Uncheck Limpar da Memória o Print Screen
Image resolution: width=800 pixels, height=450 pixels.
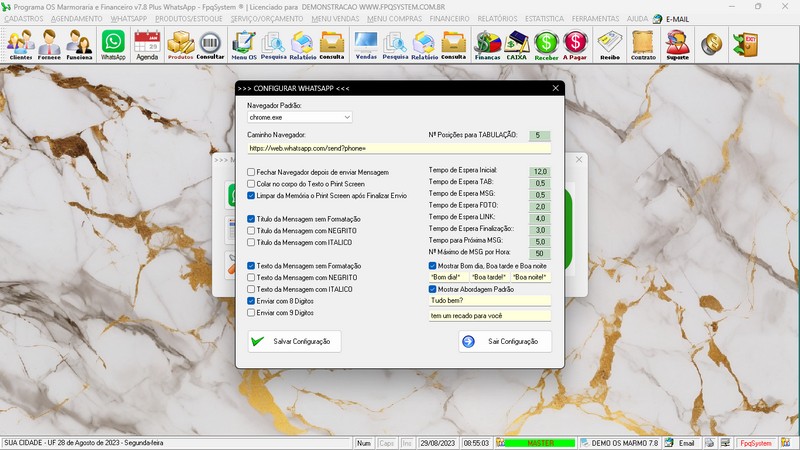click(251, 196)
